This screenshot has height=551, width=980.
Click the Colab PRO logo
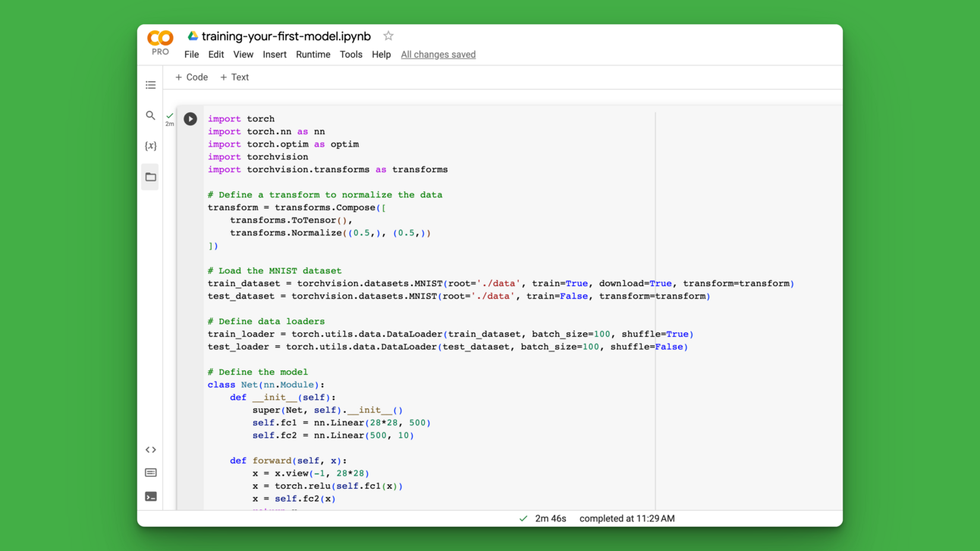point(160,42)
